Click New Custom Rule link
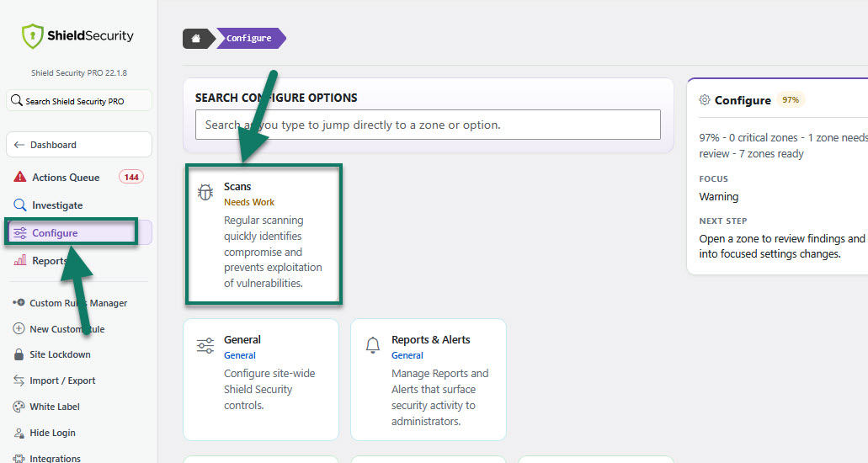This screenshot has width=868, height=463. (67, 329)
